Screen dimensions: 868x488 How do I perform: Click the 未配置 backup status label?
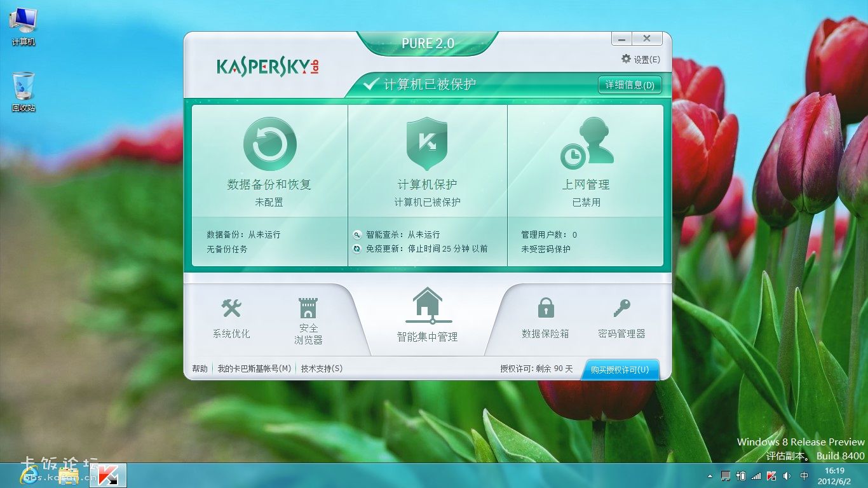[269, 202]
